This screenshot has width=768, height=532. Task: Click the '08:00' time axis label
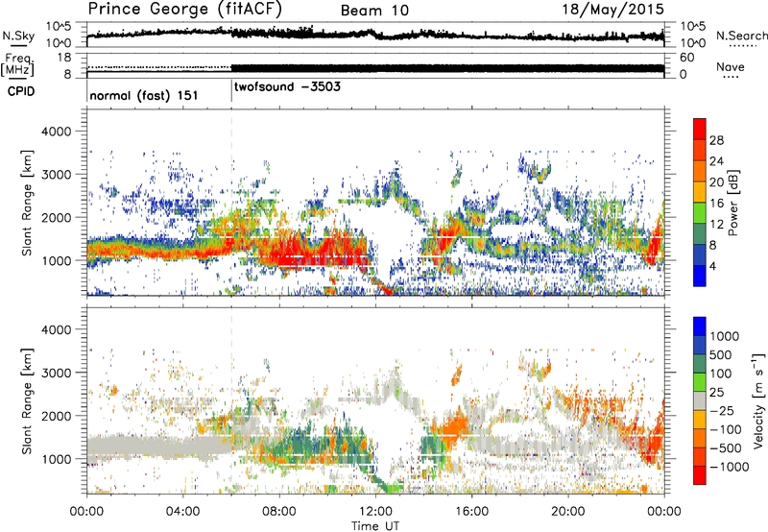279,512
